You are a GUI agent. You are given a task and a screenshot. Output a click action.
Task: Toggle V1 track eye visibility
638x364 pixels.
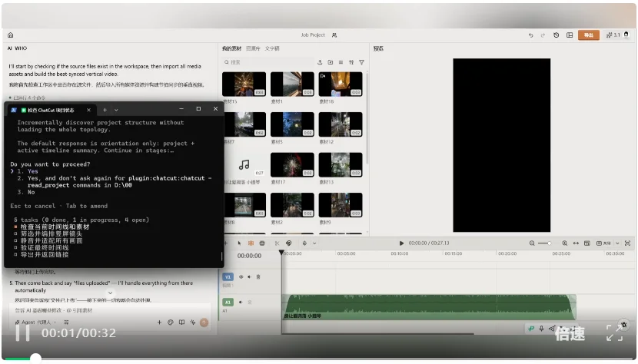[x=241, y=277]
